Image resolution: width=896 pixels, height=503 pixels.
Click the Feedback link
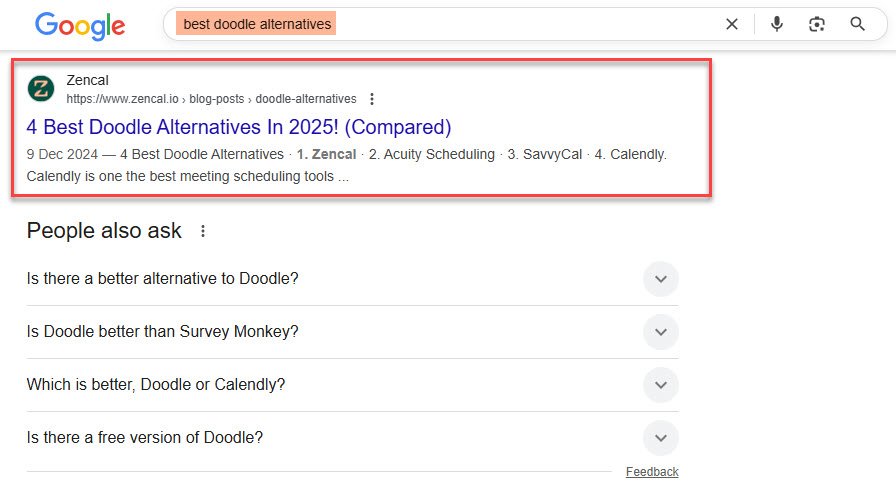pos(652,472)
